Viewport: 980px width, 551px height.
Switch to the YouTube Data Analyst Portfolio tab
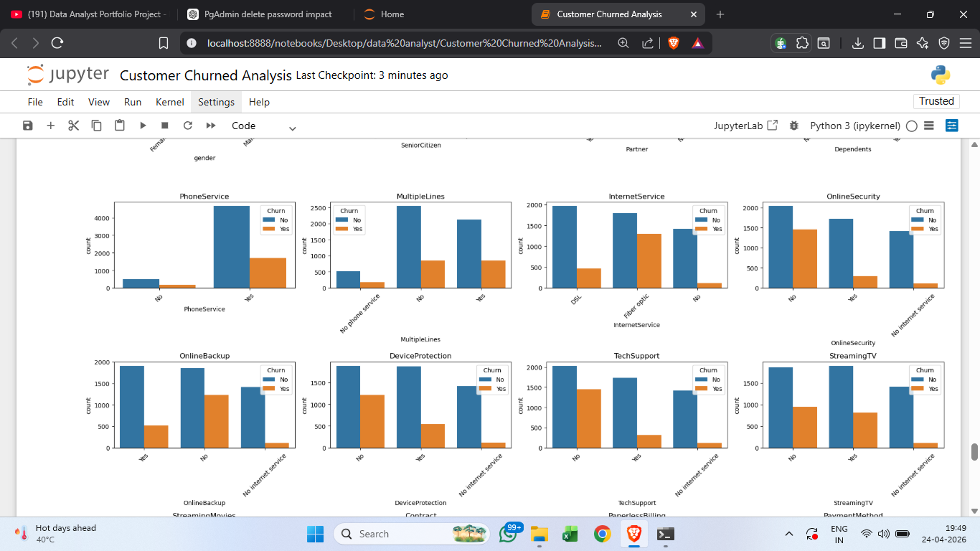tap(89, 14)
